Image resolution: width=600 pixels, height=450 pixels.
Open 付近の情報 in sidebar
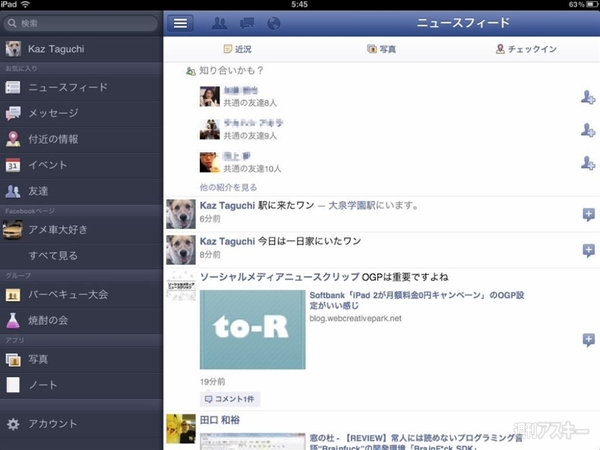pyautogui.click(x=81, y=139)
